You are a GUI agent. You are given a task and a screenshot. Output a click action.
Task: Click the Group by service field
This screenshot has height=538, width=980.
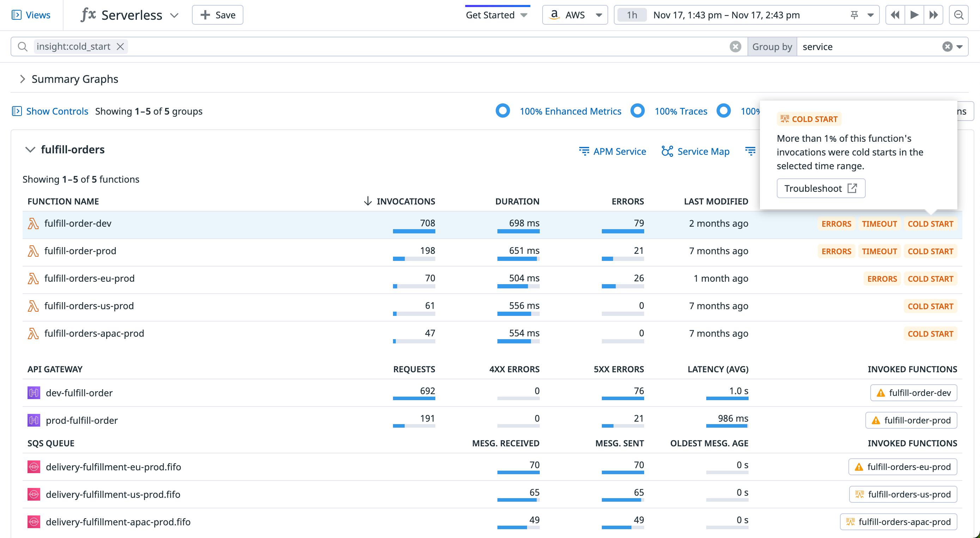pos(817,47)
